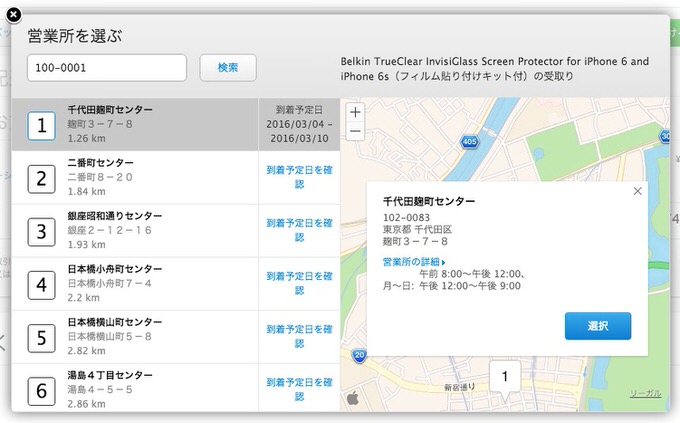The height and width of the screenshot is (423, 680).
Task: Click the 1.93 km distance text
Action: click(86, 244)
